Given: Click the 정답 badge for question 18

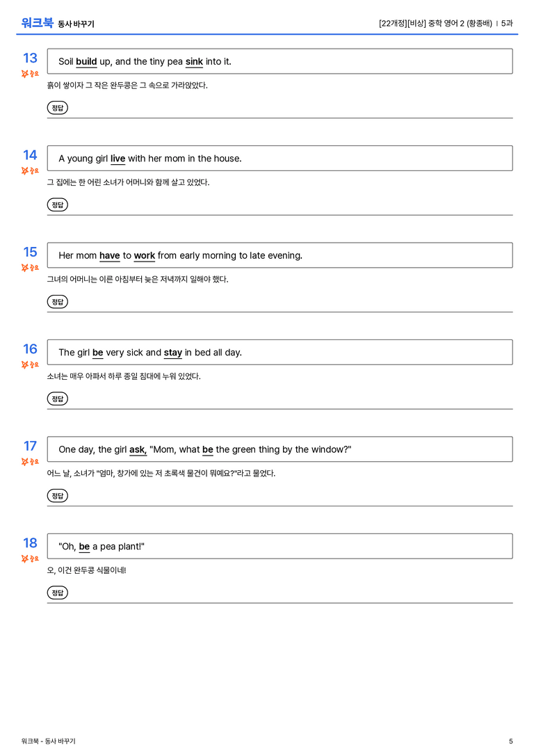Looking at the screenshot, I should pyautogui.click(x=57, y=593).
